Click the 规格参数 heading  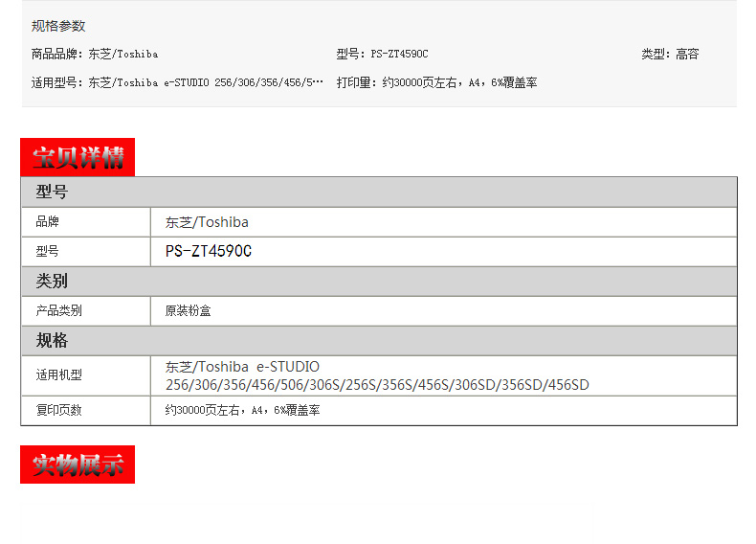coord(58,26)
